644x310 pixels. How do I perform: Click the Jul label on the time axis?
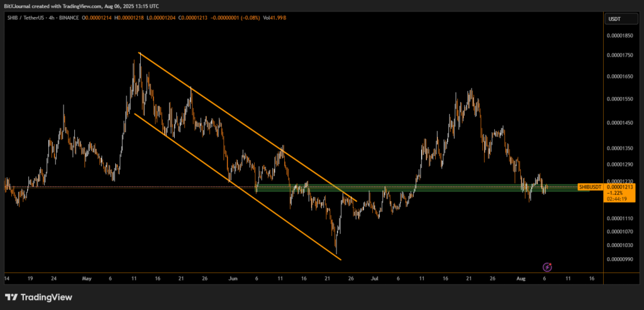[375, 277]
